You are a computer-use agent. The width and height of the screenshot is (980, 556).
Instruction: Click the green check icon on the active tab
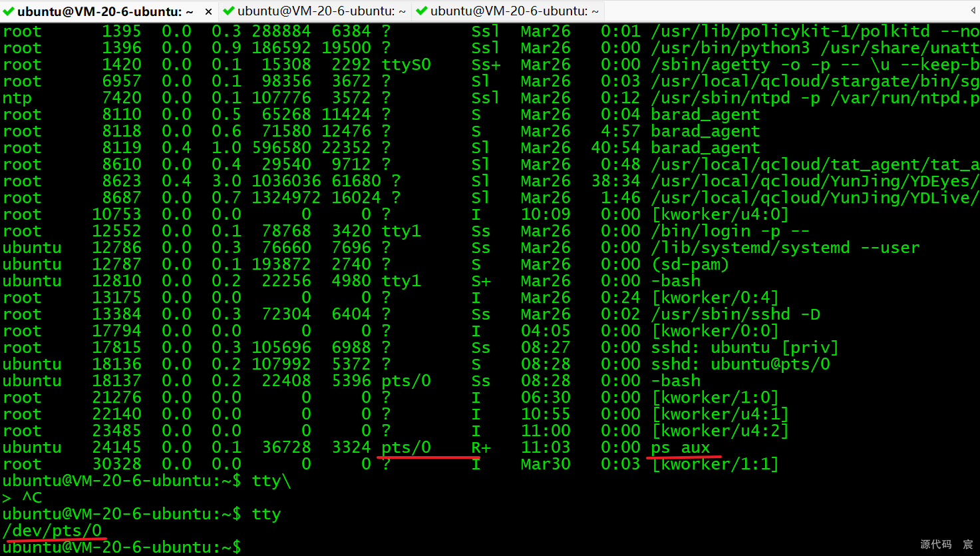(9, 11)
